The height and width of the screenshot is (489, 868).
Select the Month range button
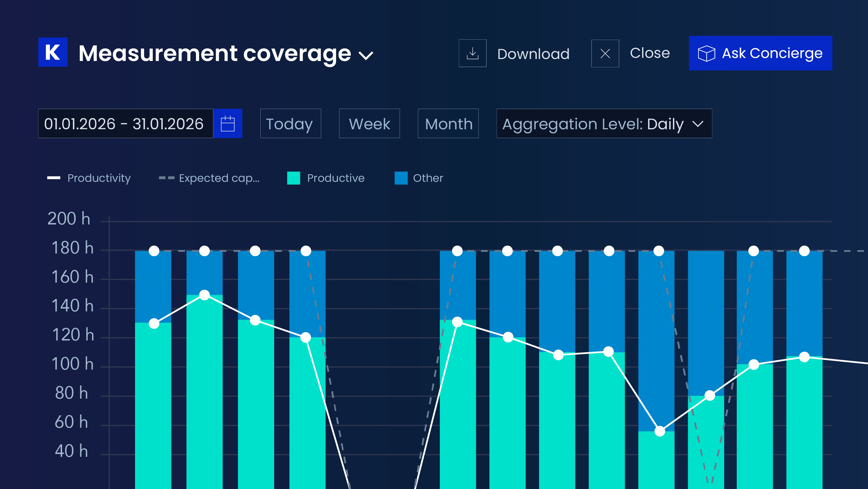[x=448, y=123]
